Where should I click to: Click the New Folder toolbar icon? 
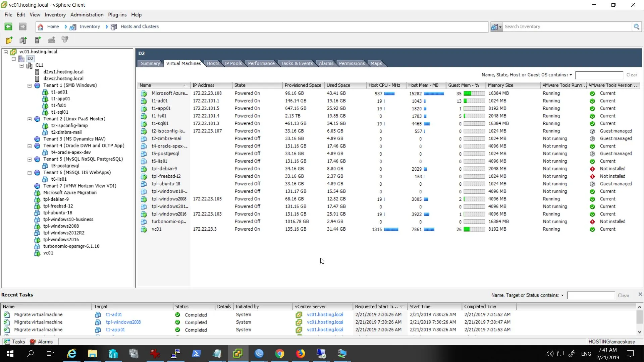[x=9, y=40]
